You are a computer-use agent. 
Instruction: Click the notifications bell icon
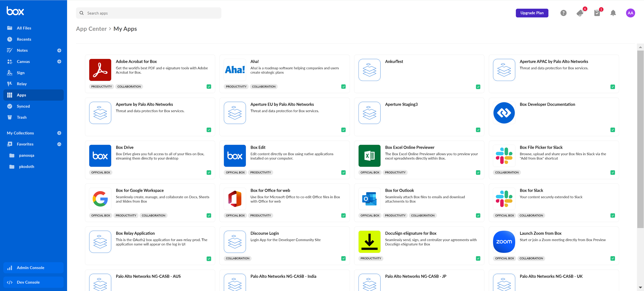[613, 13]
